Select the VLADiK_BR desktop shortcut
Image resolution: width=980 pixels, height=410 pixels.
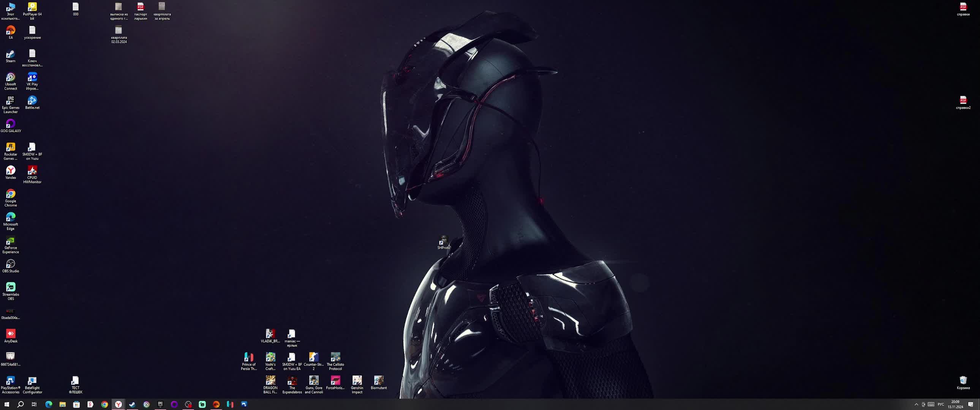(x=270, y=336)
